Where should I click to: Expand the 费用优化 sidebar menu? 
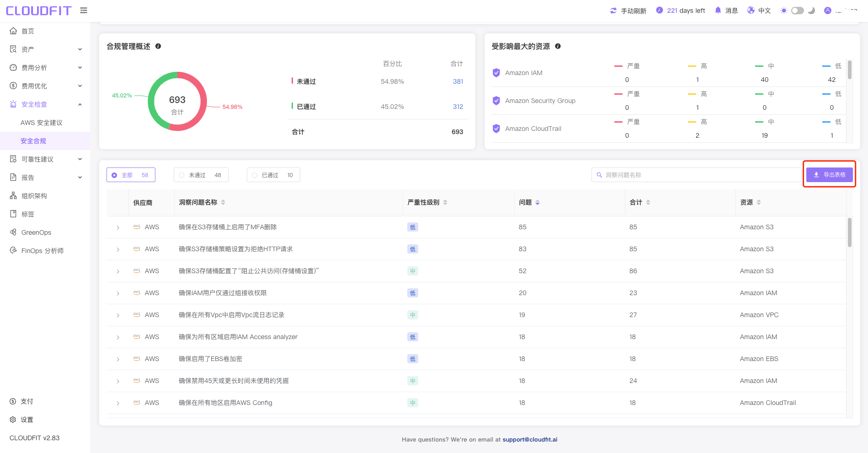click(x=45, y=86)
